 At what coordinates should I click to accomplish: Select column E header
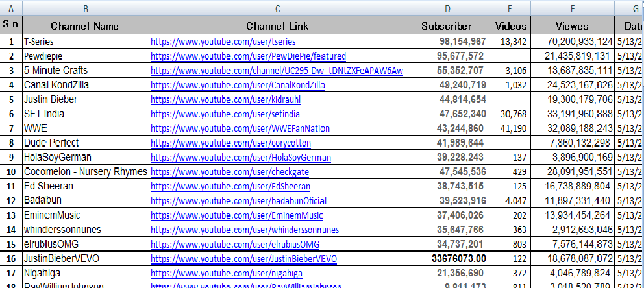510,8
